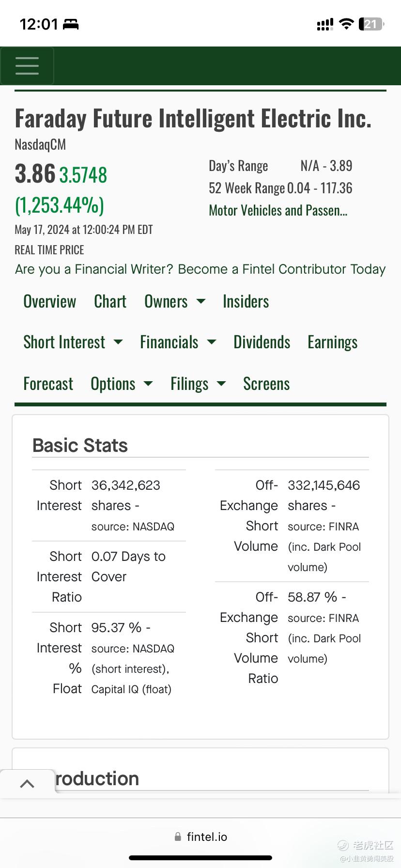
Task: Tap the home indicator bar
Action: 200,858
